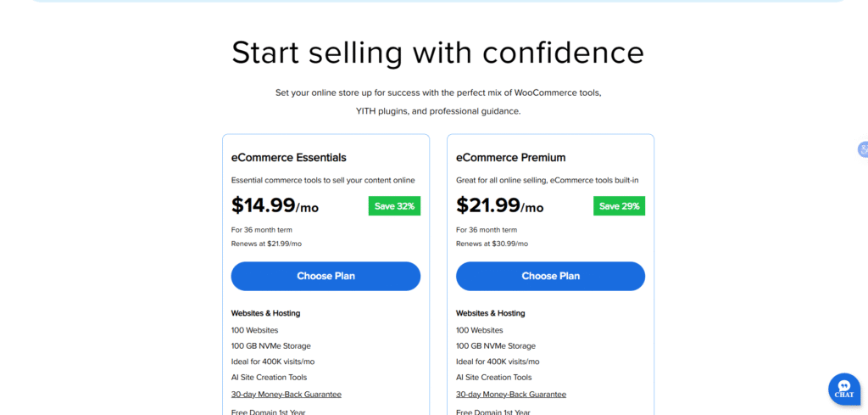
Task: Click the Save 29% badge
Action: [619, 206]
